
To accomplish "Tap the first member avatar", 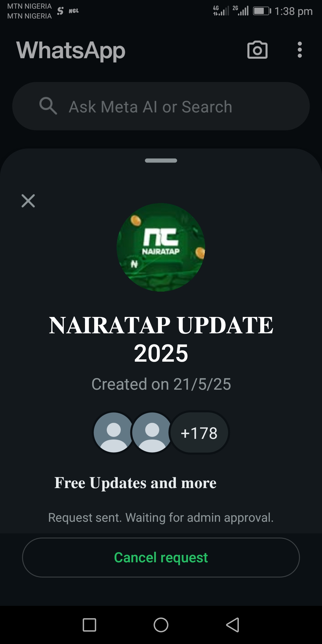I will point(114,432).
